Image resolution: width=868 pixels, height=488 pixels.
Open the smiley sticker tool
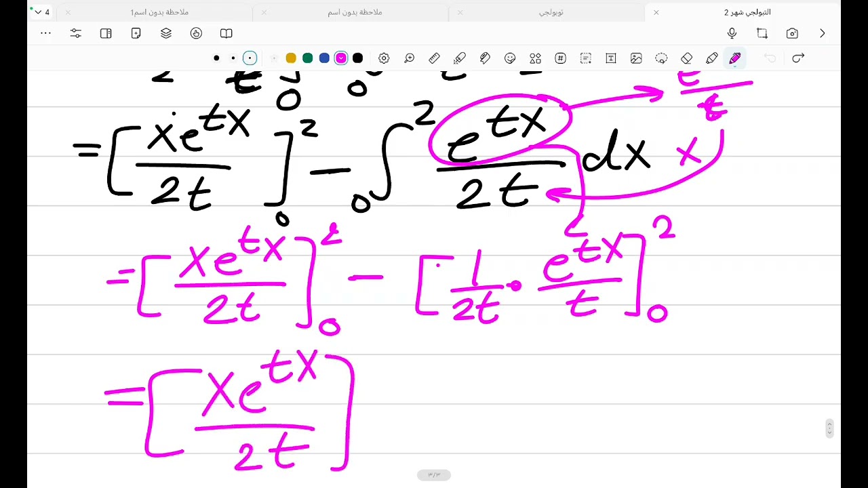(x=510, y=58)
